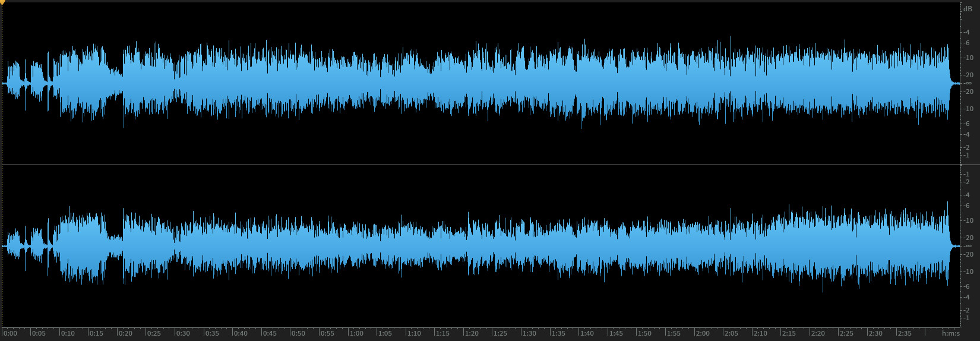Move the playhead to 2:25

coord(846,333)
